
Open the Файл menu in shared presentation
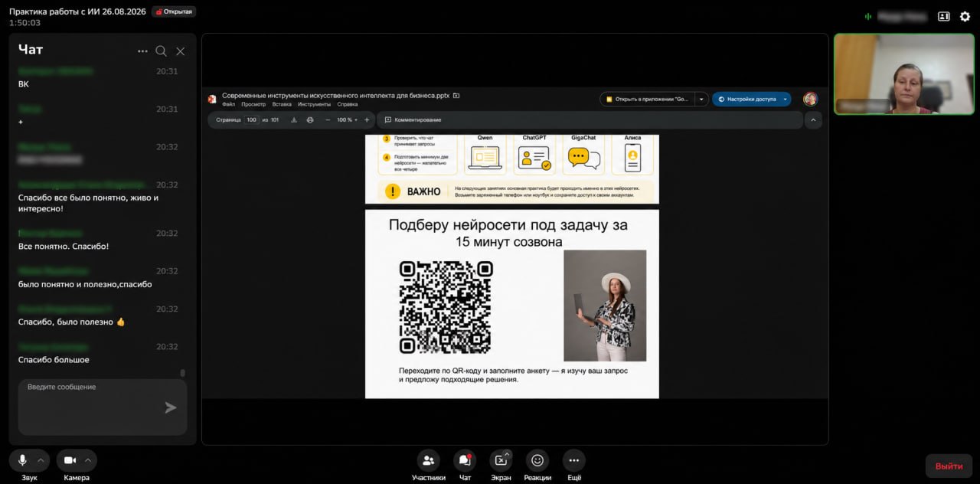[228, 104]
